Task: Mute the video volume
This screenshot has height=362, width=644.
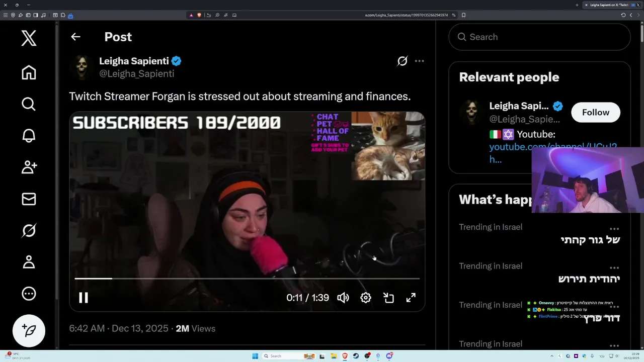Action: click(x=343, y=298)
